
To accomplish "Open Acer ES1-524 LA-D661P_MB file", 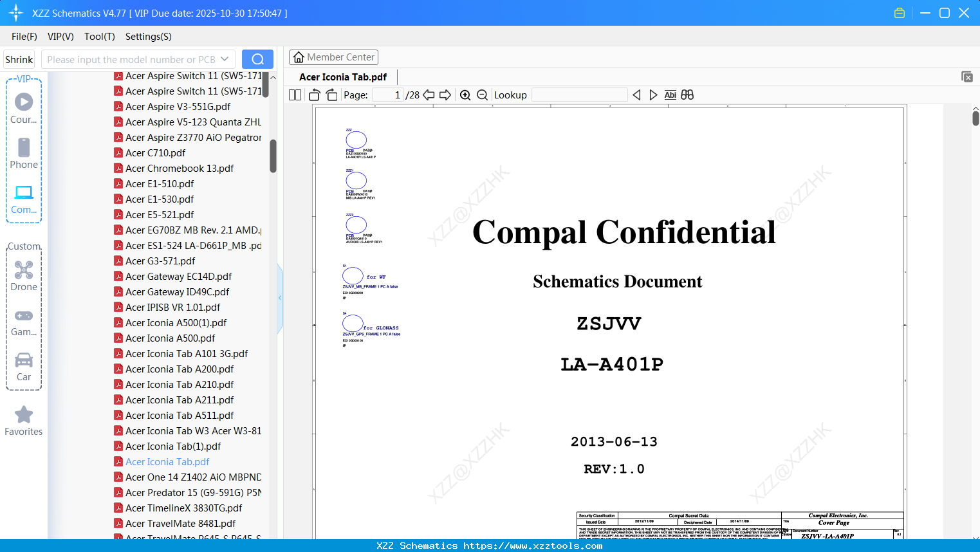I will 194,246.
